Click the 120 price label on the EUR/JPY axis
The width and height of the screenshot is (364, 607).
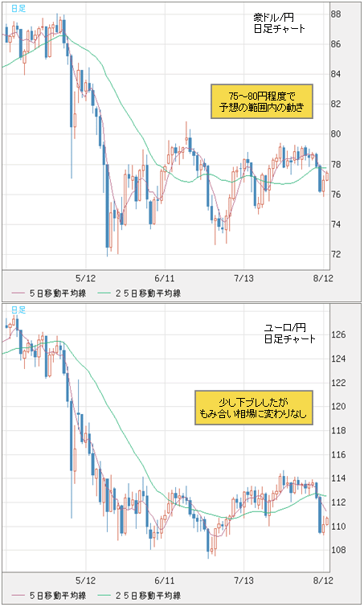339,406
